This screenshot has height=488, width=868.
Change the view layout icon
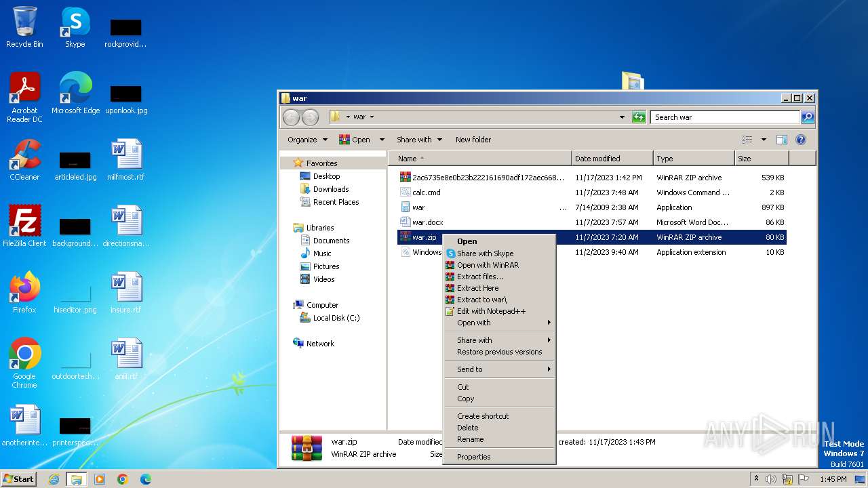point(747,140)
